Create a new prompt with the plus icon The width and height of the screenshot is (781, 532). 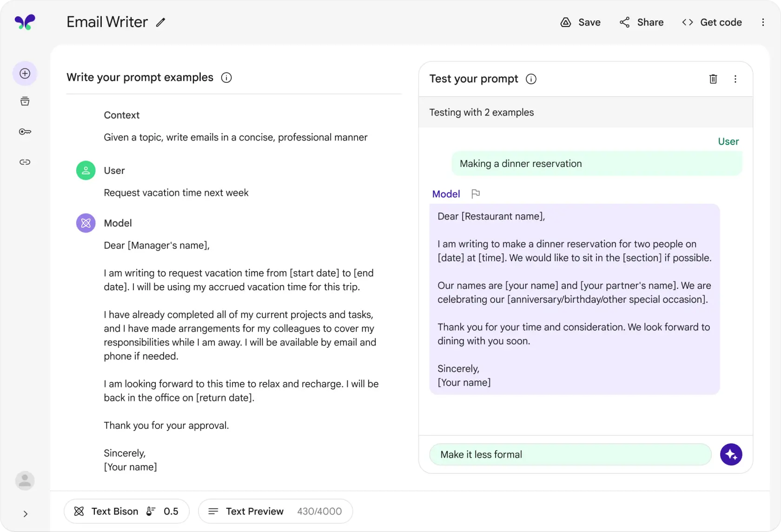25,73
